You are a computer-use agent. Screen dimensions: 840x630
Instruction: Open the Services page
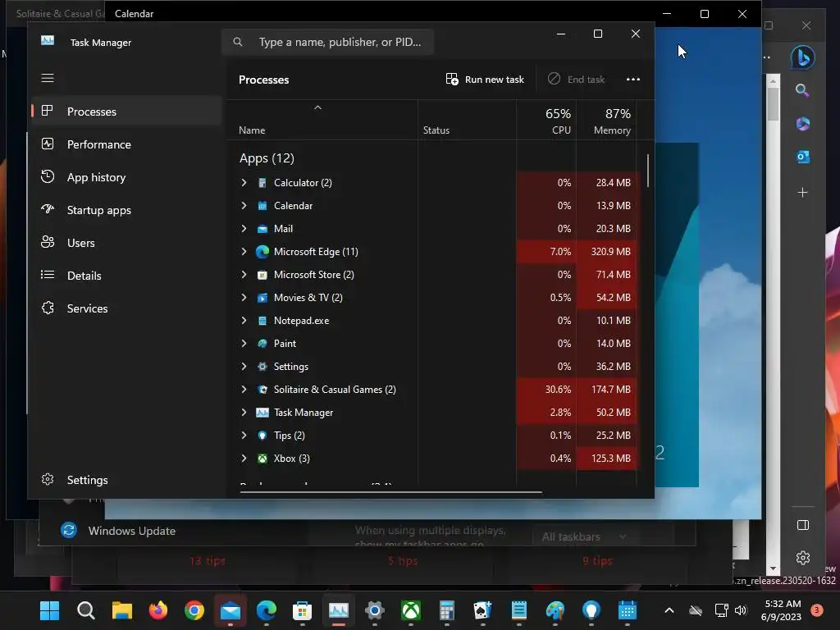pyautogui.click(x=126, y=308)
